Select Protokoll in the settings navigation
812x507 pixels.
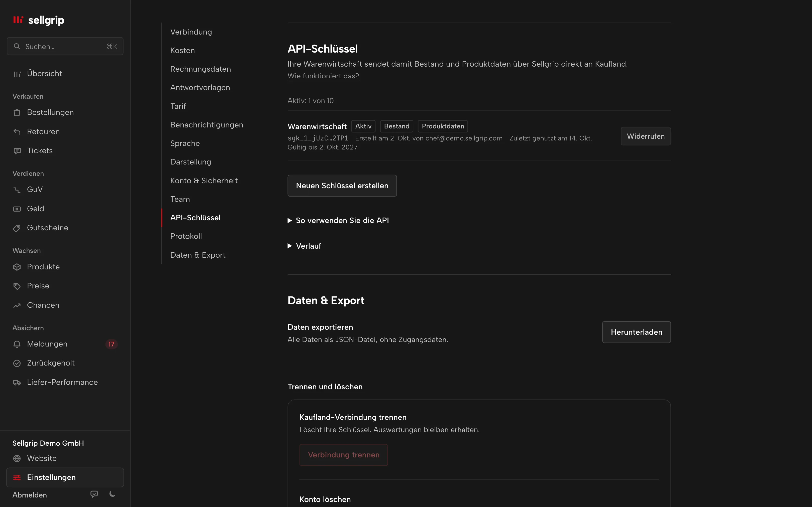point(186,236)
